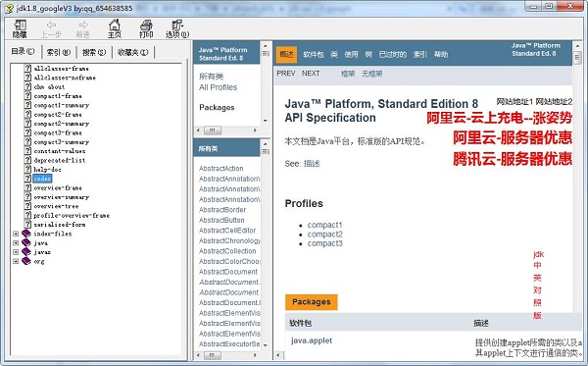Expand the org tree node
588x366 pixels.
[16, 261]
